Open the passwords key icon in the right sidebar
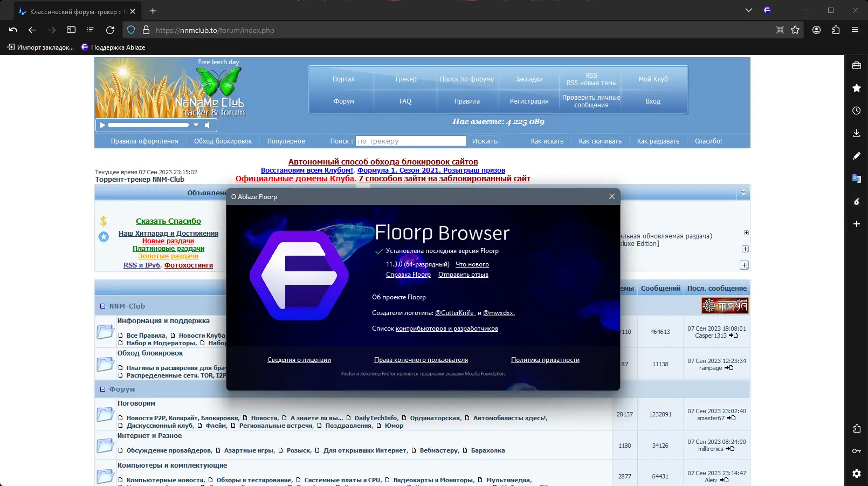The image size is (868, 486). tap(857, 451)
